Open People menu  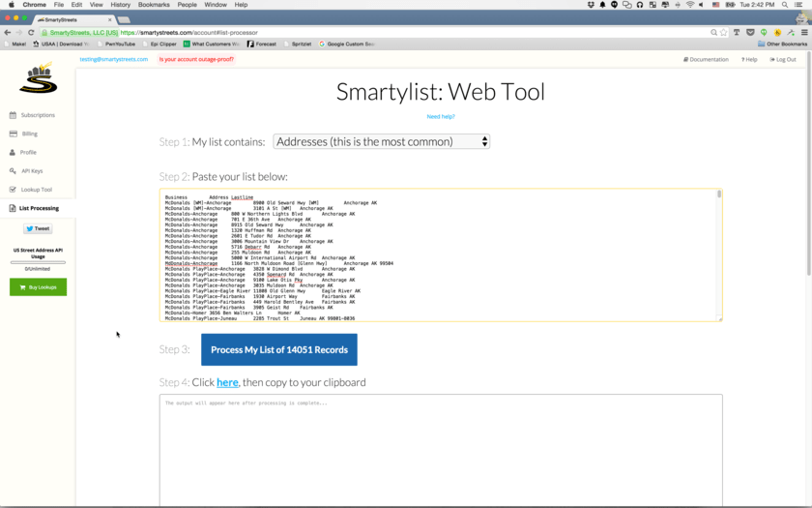187,5
